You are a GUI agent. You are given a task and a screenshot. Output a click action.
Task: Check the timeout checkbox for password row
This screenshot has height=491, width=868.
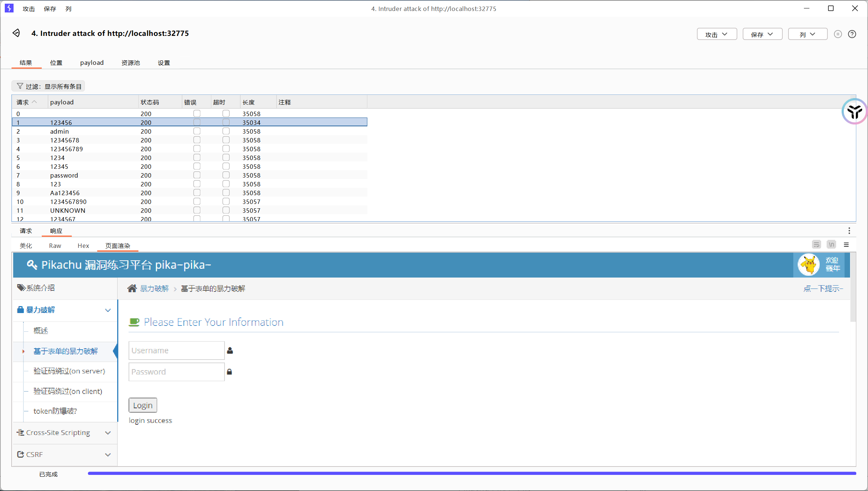tap(226, 175)
